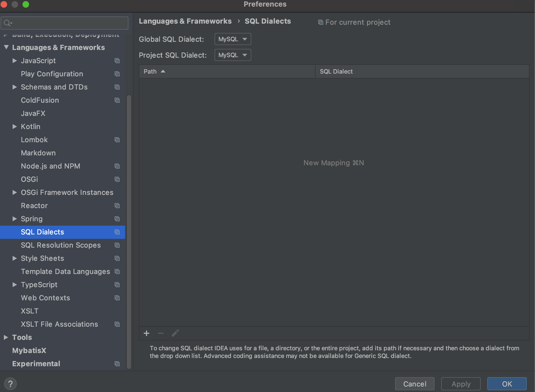
Task: Open the help question mark button
Action: 10,383
